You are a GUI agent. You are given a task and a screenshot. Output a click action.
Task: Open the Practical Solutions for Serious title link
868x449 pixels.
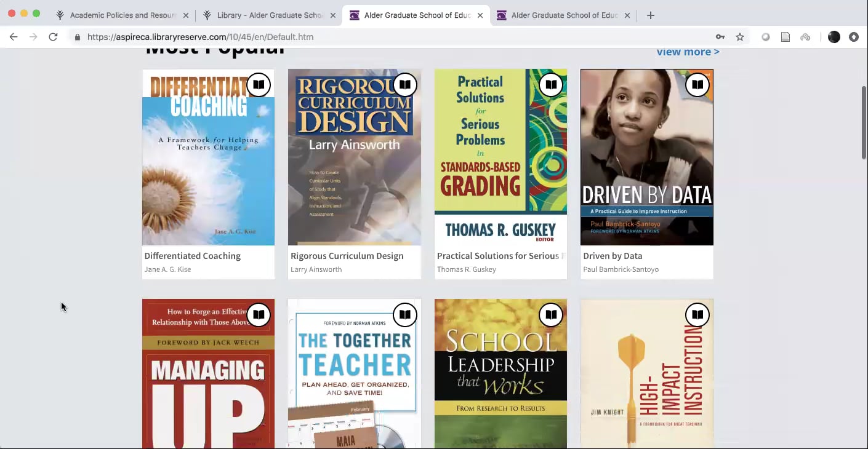[x=500, y=256]
